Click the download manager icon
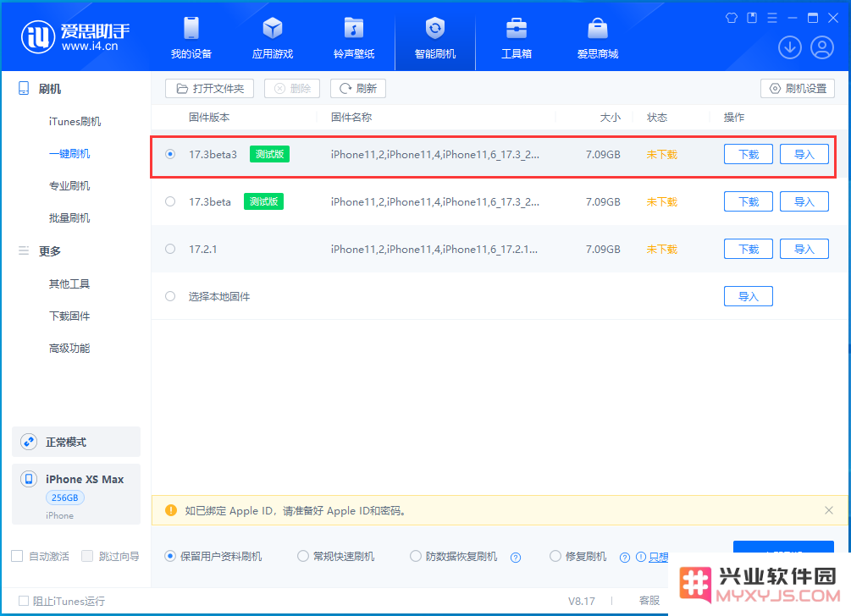This screenshot has width=851, height=616. coord(790,47)
